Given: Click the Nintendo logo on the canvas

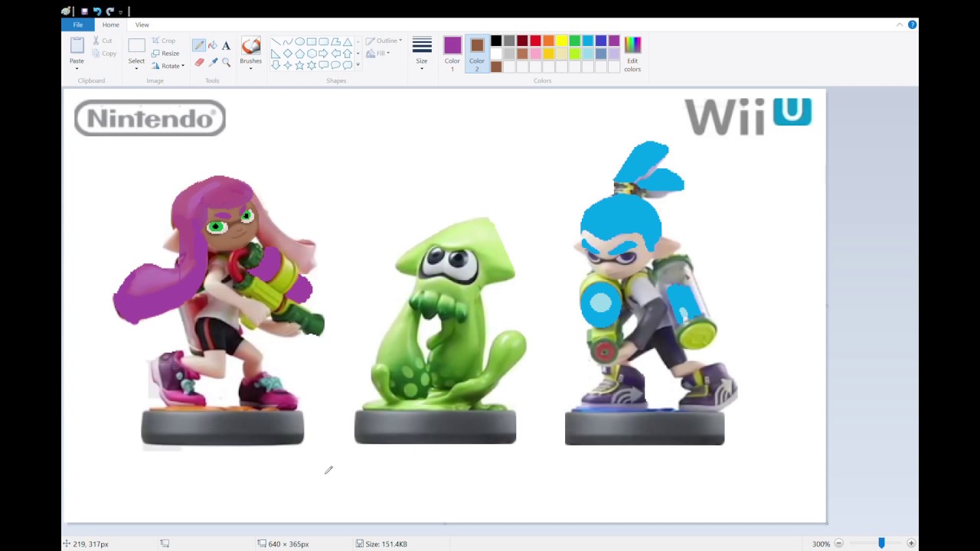Looking at the screenshot, I should click(x=150, y=118).
